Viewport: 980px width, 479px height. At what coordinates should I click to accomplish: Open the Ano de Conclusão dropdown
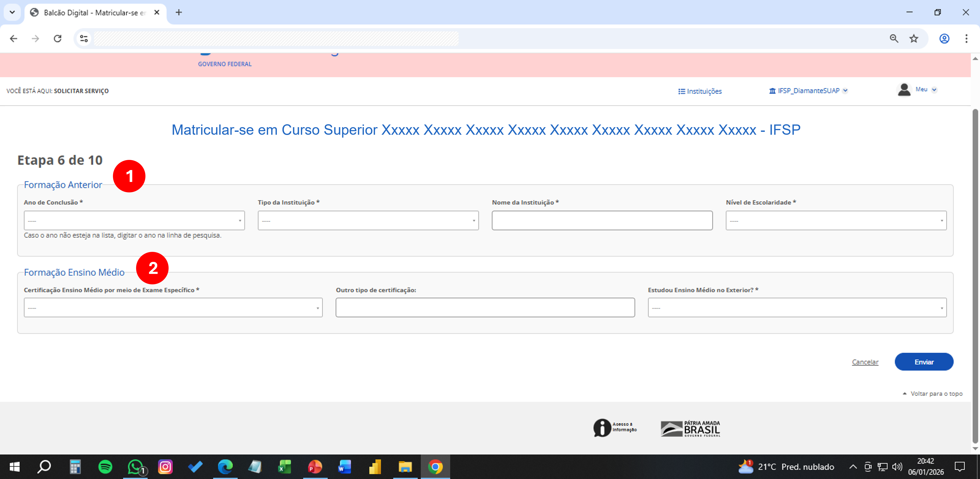(134, 221)
